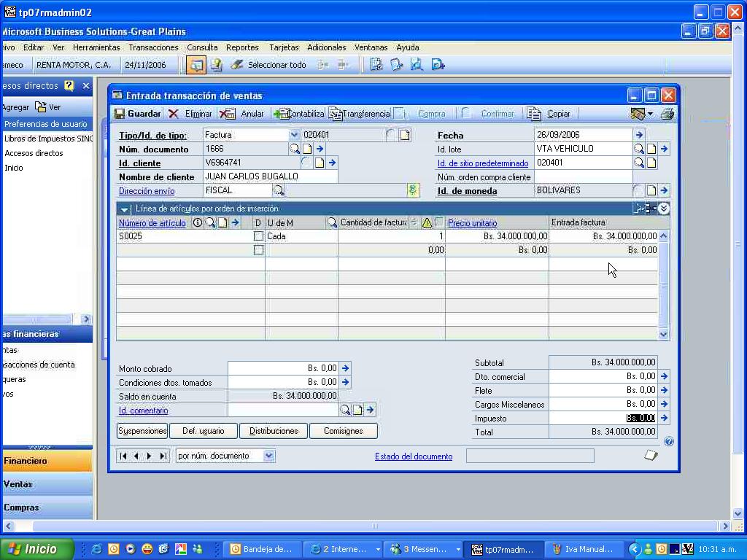747x560 pixels.
Task: Click expansion arrow next to Flete
Action: [x=664, y=390]
